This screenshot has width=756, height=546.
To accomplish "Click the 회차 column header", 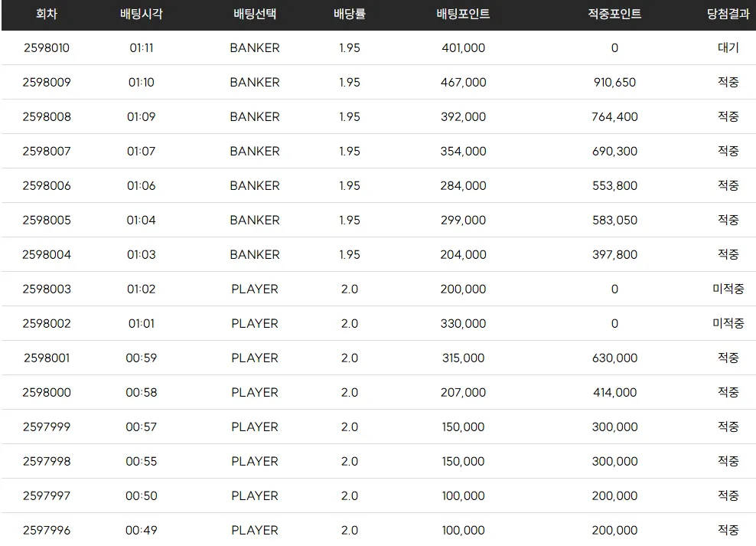I will tap(47, 14).
